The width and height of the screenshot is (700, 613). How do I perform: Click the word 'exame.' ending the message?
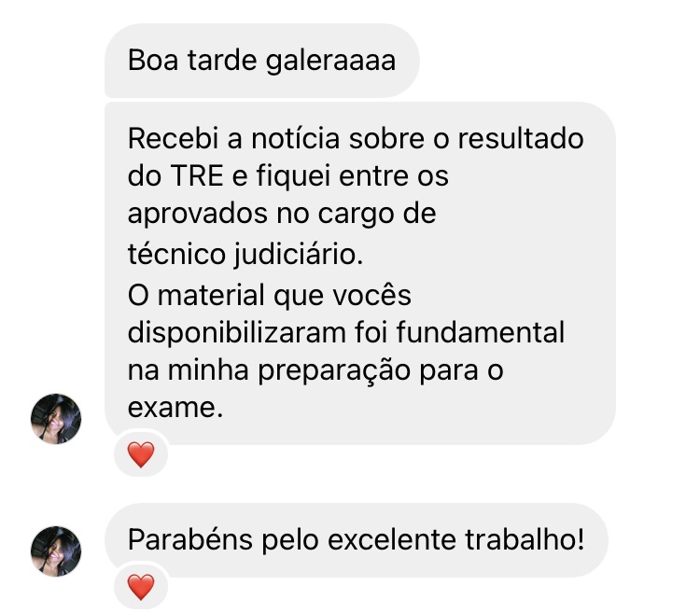[175, 408]
